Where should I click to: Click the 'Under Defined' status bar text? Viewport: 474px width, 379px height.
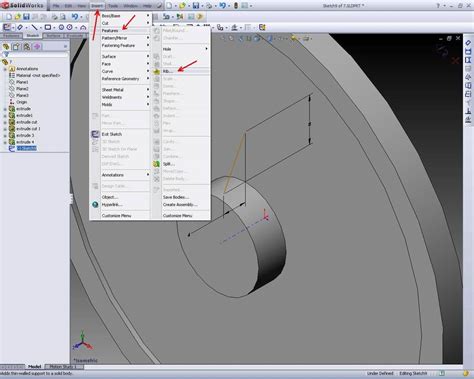point(380,373)
